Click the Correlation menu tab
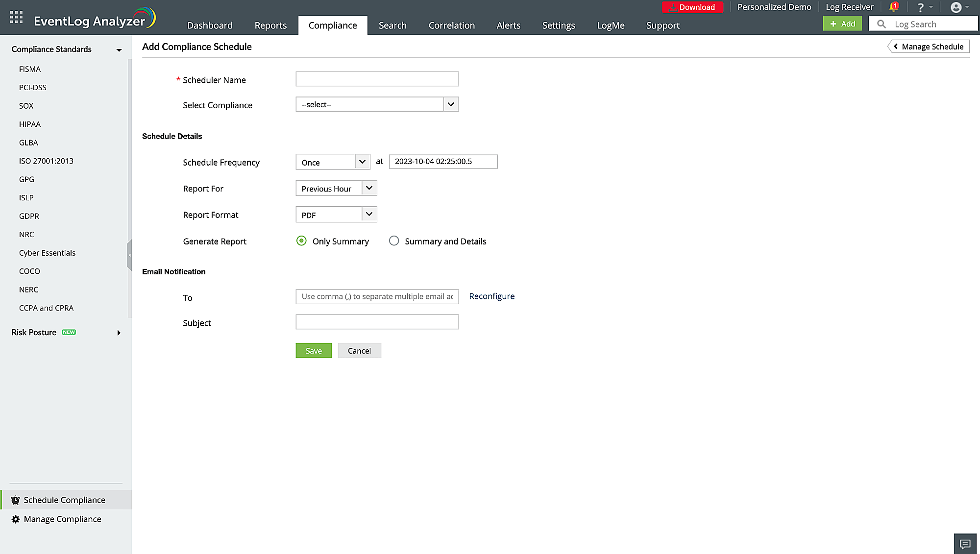This screenshot has height=554, width=980. coord(452,25)
